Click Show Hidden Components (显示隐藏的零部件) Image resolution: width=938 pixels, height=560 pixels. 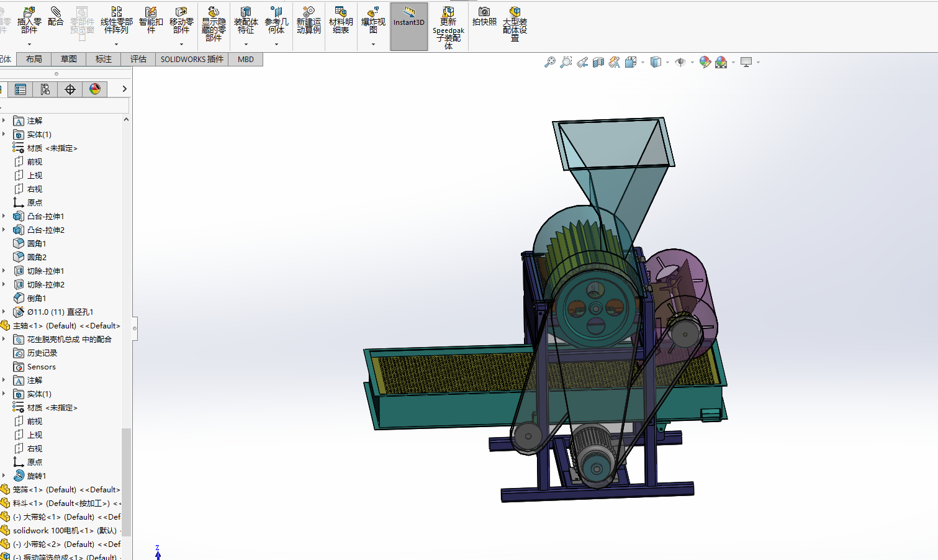[214, 25]
